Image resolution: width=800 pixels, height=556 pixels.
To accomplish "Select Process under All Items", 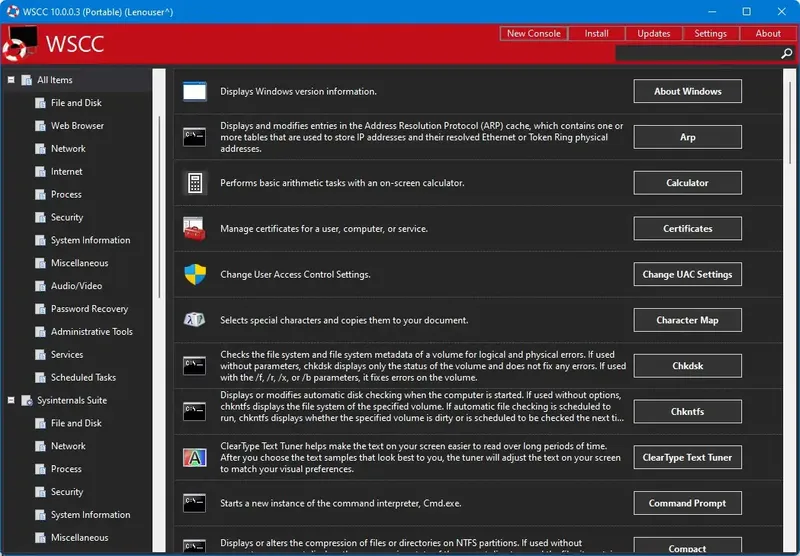I will pos(66,194).
